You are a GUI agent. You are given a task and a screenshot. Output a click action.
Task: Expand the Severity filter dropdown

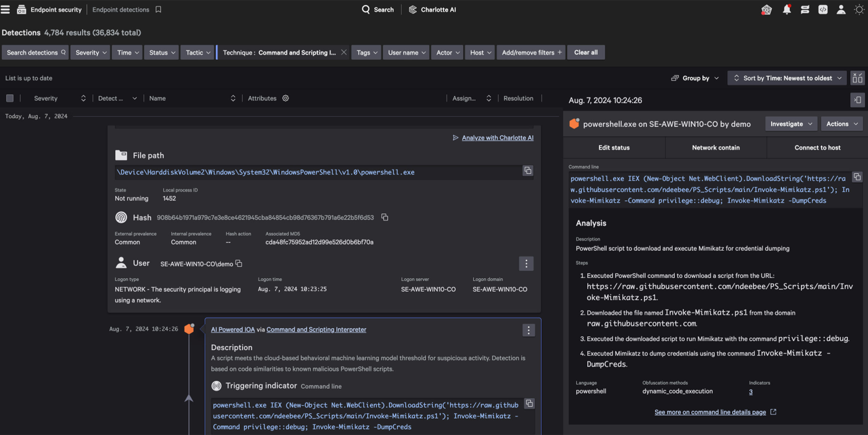tap(91, 53)
